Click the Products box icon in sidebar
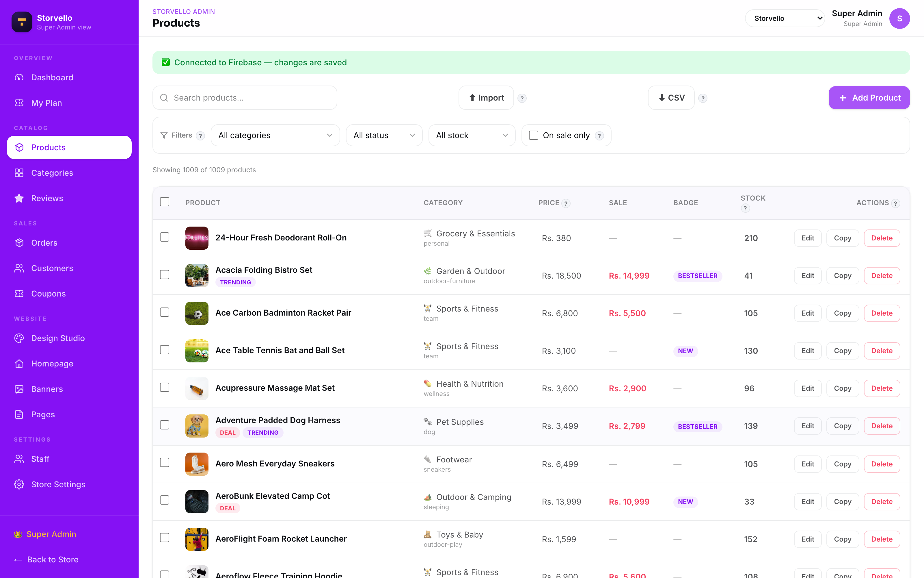Image resolution: width=924 pixels, height=578 pixels. [19, 148]
